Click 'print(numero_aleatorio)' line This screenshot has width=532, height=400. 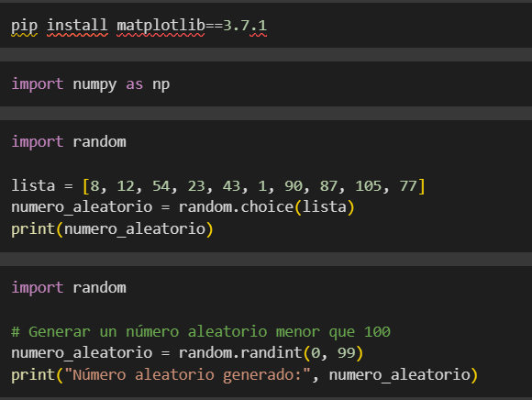click(x=112, y=229)
